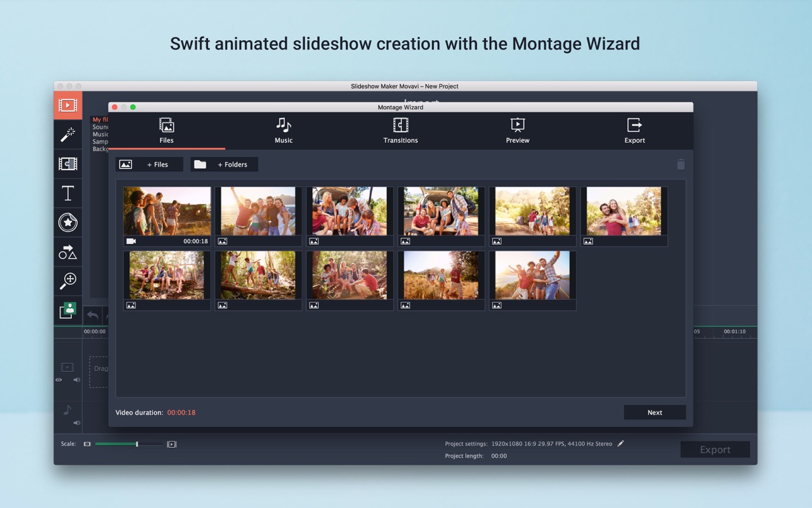Click the video track film icon in the timeline

click(x=67, y=367)
